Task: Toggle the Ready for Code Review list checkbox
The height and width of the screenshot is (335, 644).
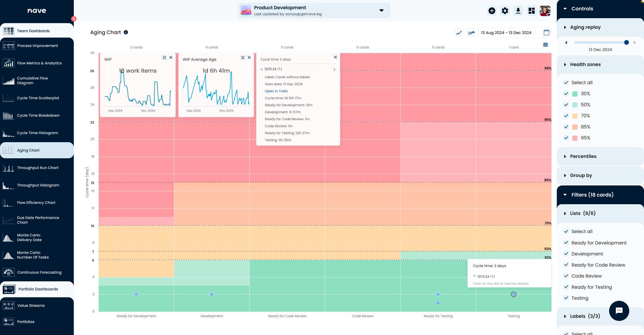Action: click(566, 265)
